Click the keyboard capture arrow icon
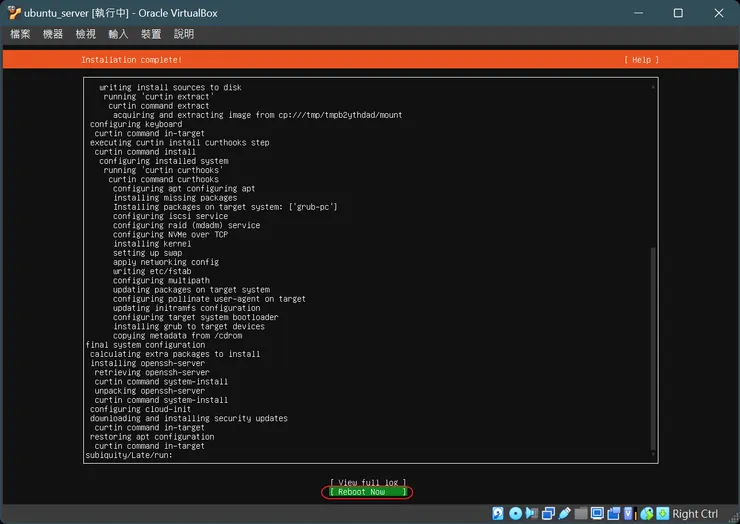Image resolution: width=740 pixels, height=524 pixels. click(x=663, y=513)
